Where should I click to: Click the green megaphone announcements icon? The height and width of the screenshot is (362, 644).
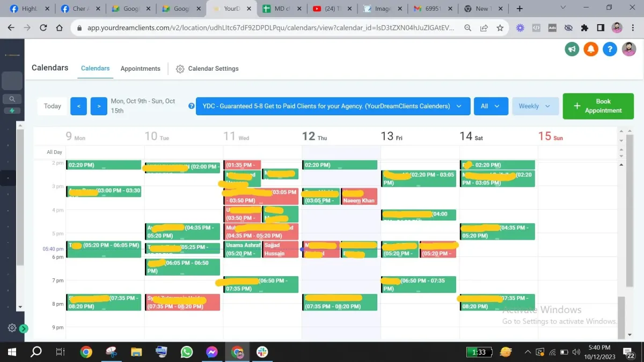click(x=572, y=49)
